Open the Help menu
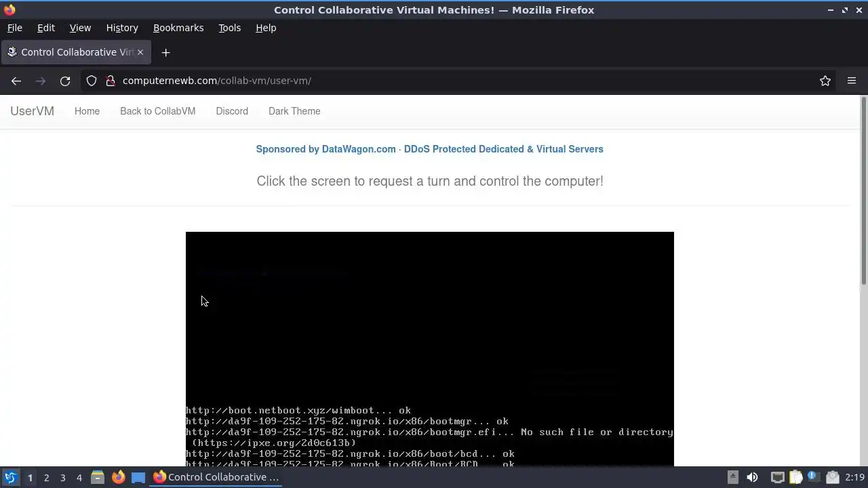The height and width of the screenshot is (488, 868). pyautogui.click(x=266, y=28)
